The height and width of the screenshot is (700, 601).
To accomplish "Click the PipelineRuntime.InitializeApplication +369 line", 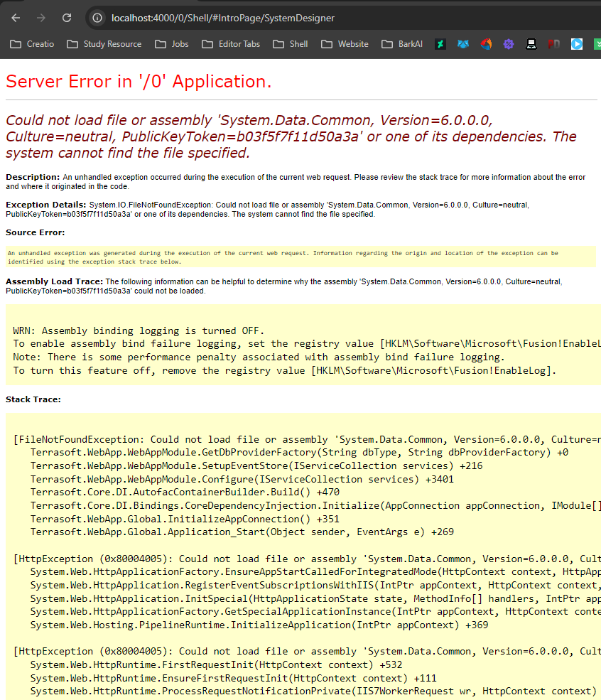I will click(259, 625).
